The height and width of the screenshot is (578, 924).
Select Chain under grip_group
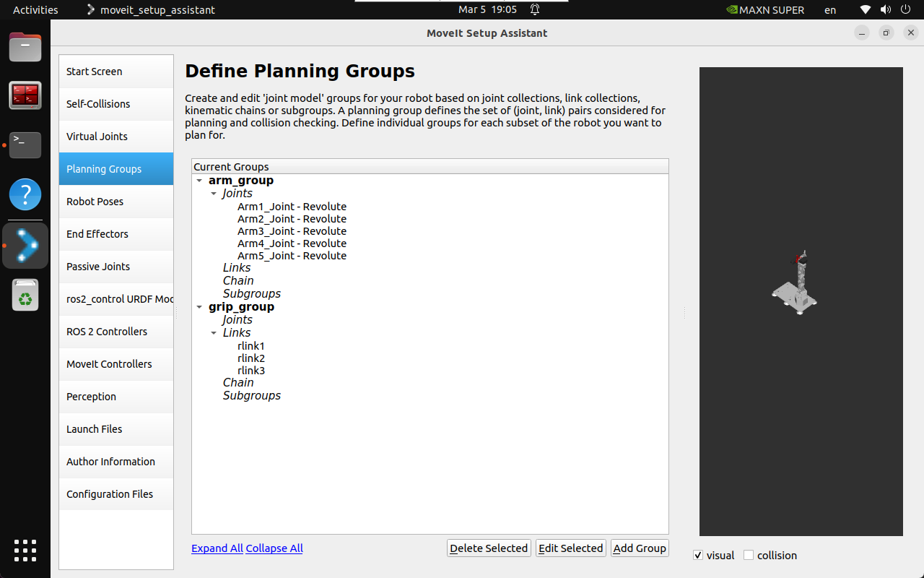[238, 383]
